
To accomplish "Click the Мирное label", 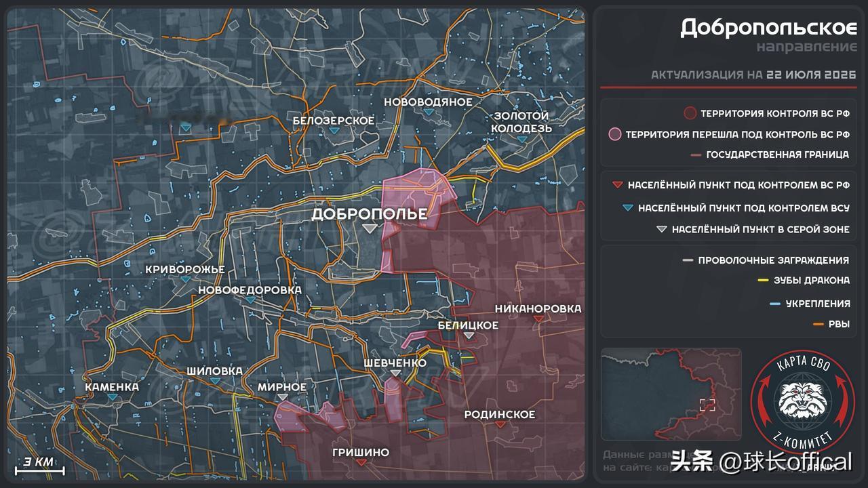I will [x=282, y=387].
